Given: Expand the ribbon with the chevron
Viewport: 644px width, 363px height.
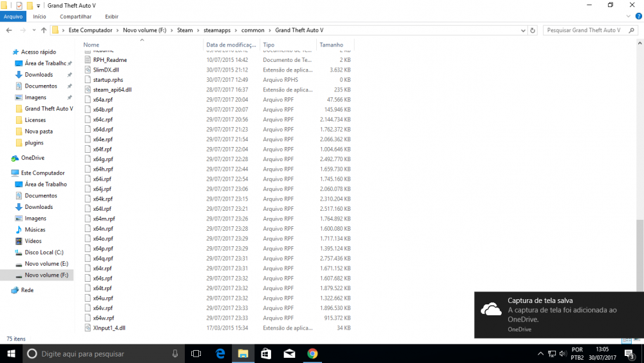Looking at the screenshot, I should tap(629, 17).
